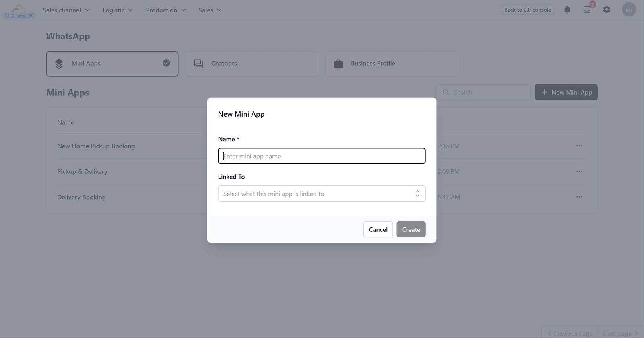
Task: Expand the Sales channel menu
Action: point(66,10)
